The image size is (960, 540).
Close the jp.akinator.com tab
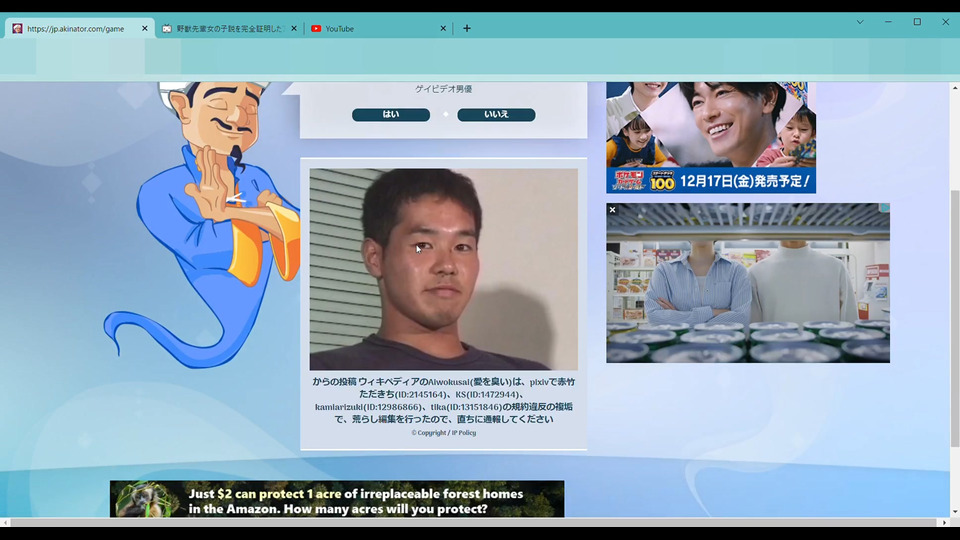tap(144, 29)
